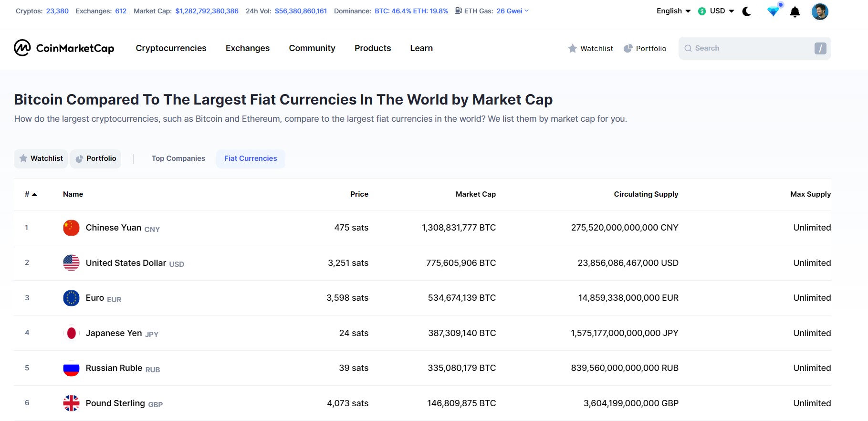Open the English language dropdown
The width and height of the screenshot is (868, 421).
[673, 11]
